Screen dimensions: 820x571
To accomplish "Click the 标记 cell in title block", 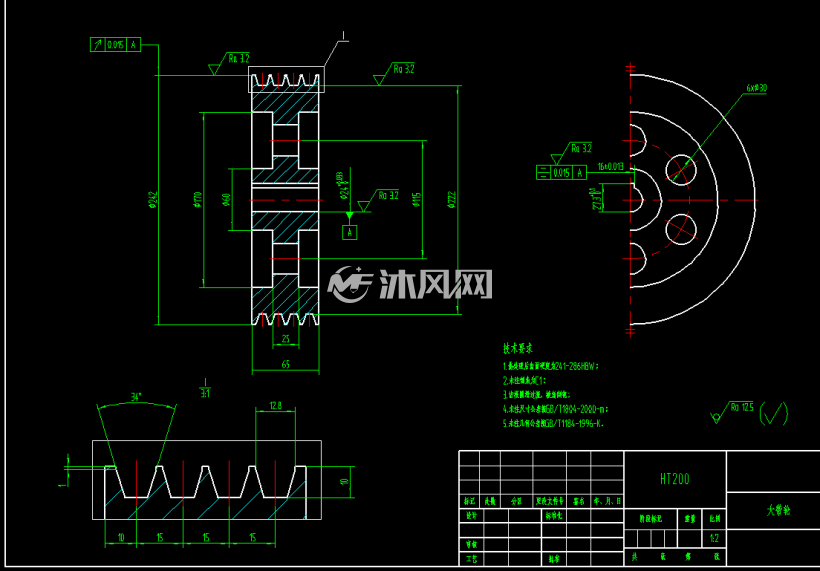I will click(469, 501).
